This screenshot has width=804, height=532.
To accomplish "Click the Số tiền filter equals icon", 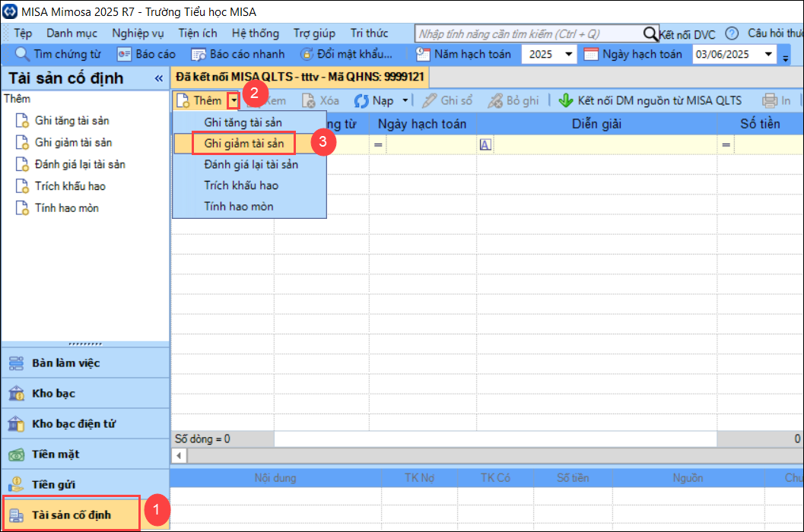I will click(x=726, y=145).
